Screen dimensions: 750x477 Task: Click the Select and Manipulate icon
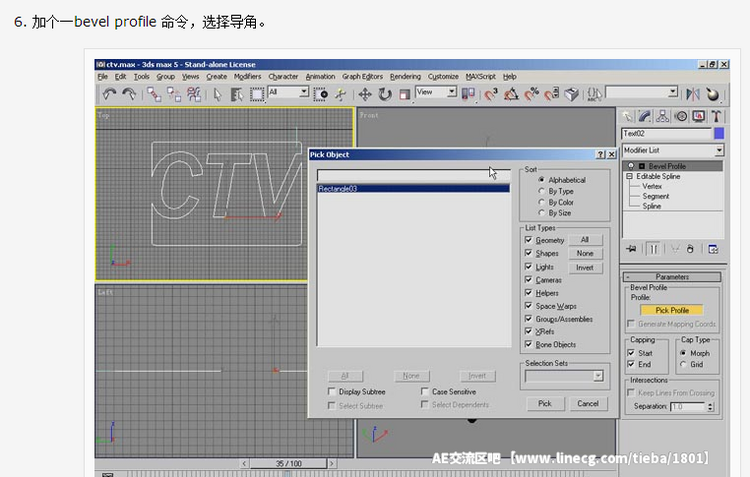tap(341, 94)
